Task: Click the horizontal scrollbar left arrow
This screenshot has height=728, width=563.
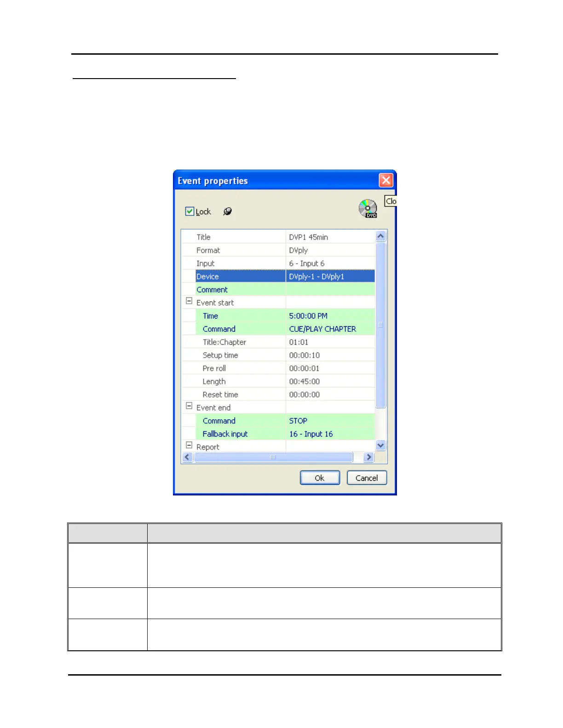Action: click(187, 457)
